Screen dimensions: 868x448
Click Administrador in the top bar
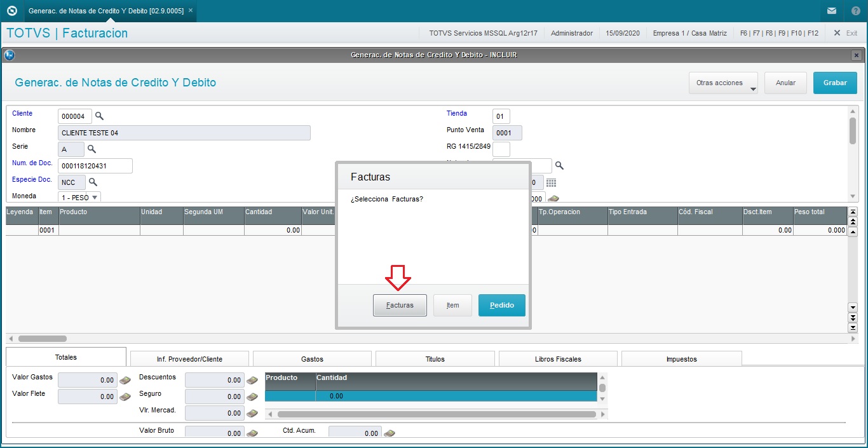pos(572,33)
